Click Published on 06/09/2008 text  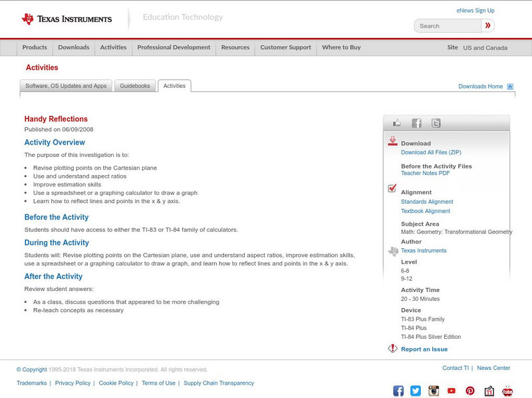coord(59,129)
